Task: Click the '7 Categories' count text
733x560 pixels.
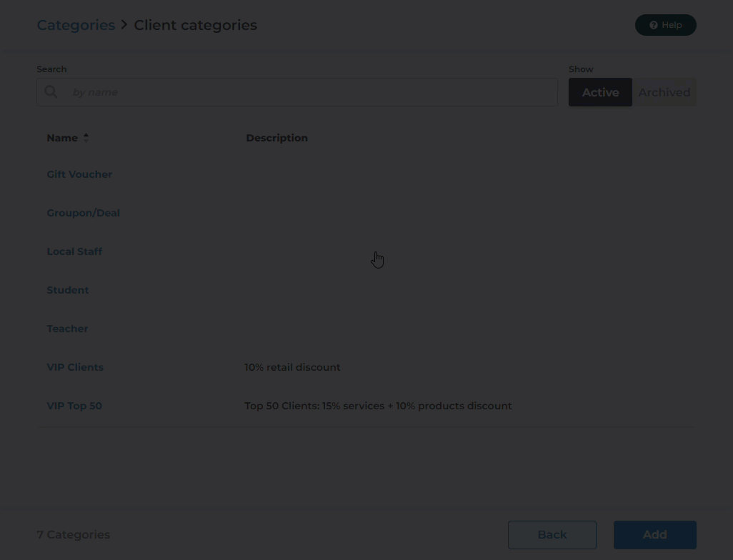Action: tap(74, 535)
